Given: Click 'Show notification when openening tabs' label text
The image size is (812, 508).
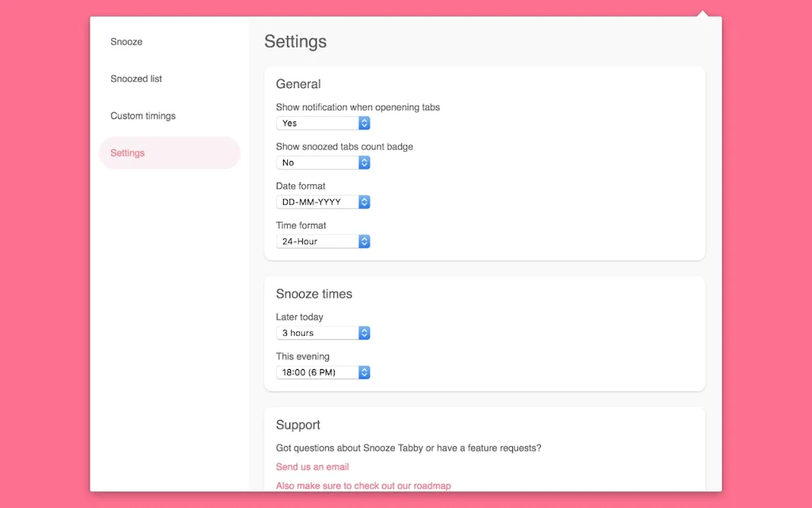Looking at the screenshot, I should pos(358,107).
